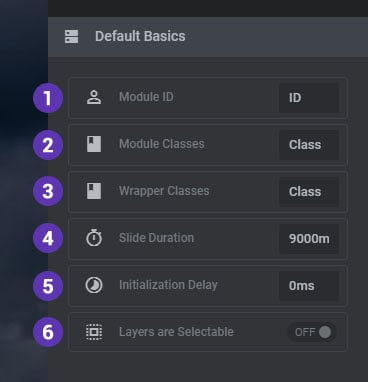
Task: Click purple badge number 3
Action: 48,192
